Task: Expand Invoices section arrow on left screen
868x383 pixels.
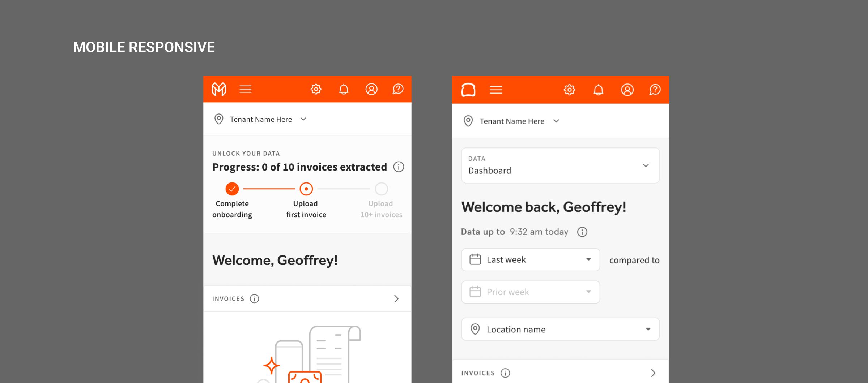Action: pos(396,299)
